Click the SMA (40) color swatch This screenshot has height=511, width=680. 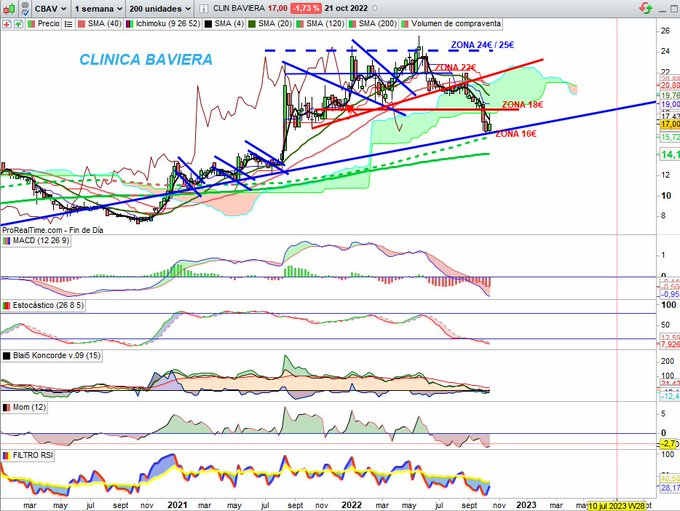coord(81,24)
